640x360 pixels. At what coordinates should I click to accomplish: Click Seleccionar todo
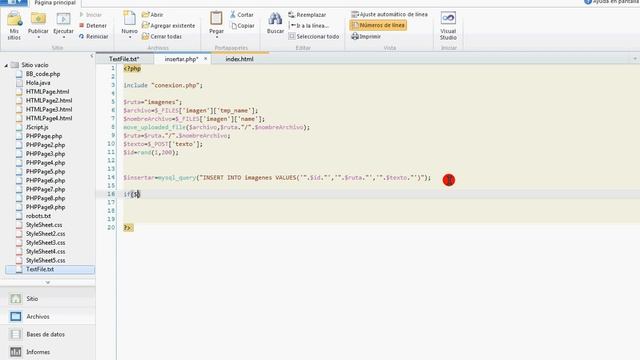click(x=313, y=36)
